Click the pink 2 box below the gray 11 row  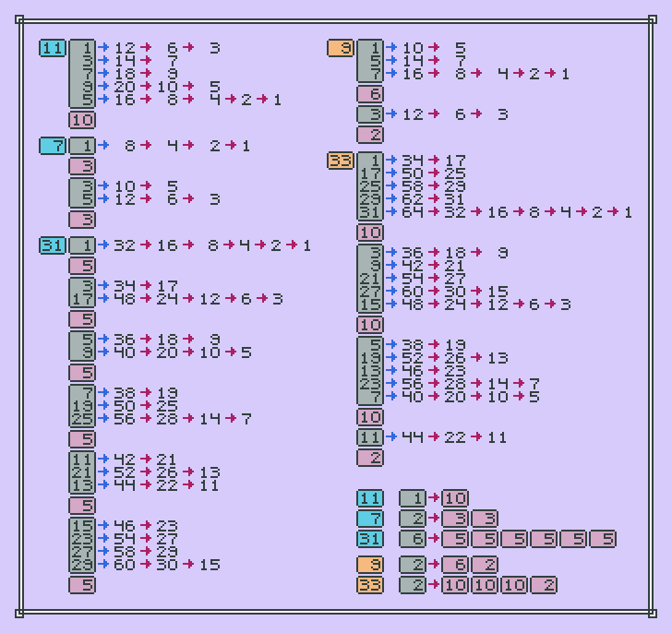[370, 458]
